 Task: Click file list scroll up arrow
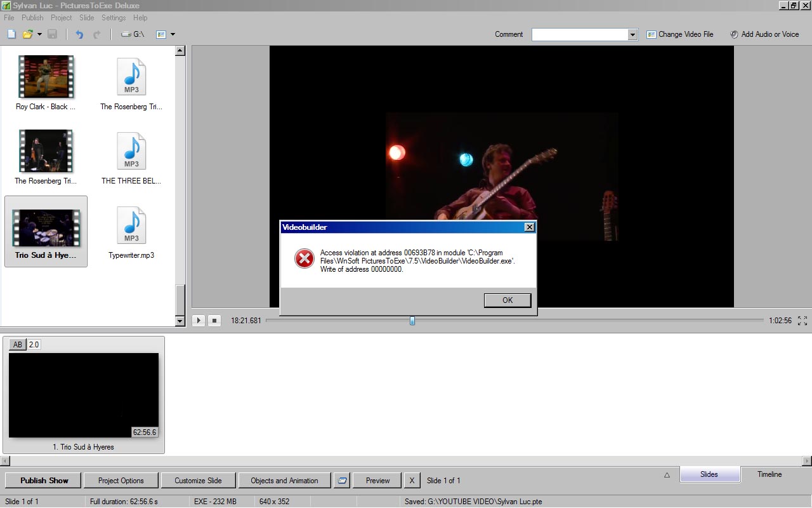tap(180, 51)
